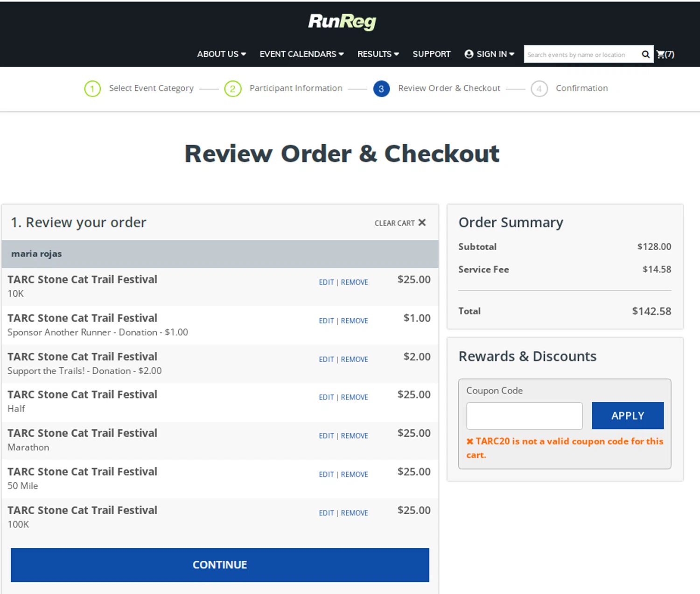Edit the Half registration
Image resolution: width=700 pixels, height=594 pixels.
pos(326,397)
